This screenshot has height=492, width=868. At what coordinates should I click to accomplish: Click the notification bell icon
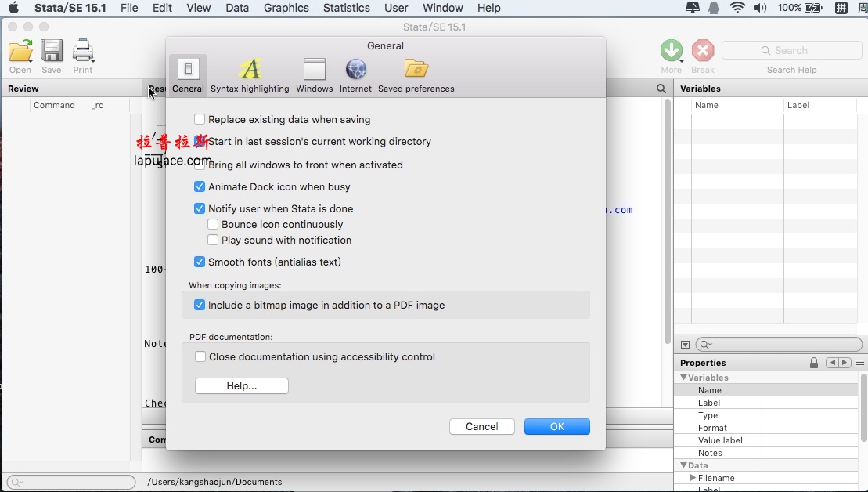click(x=714, y=8)
